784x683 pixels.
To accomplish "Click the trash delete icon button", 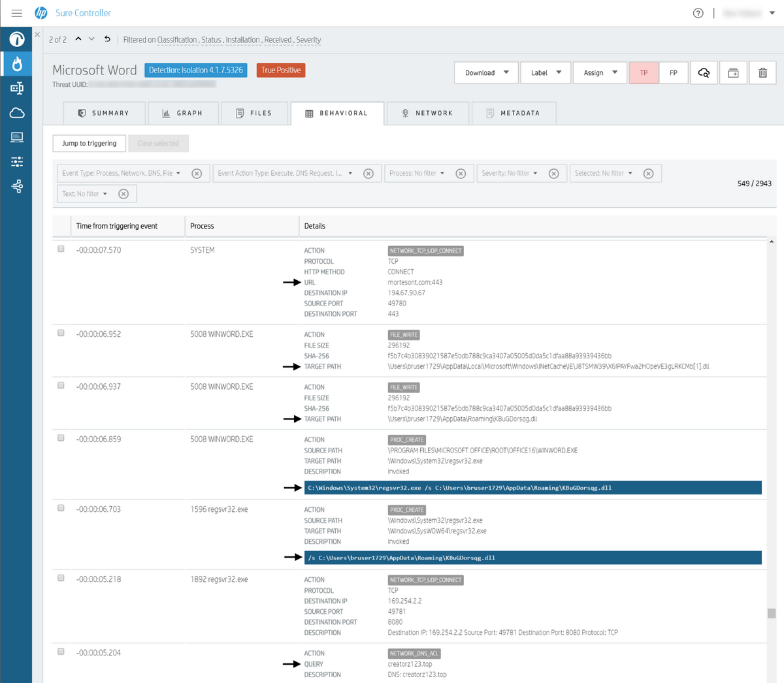I will pyautogui.click(x=762, y=72).
